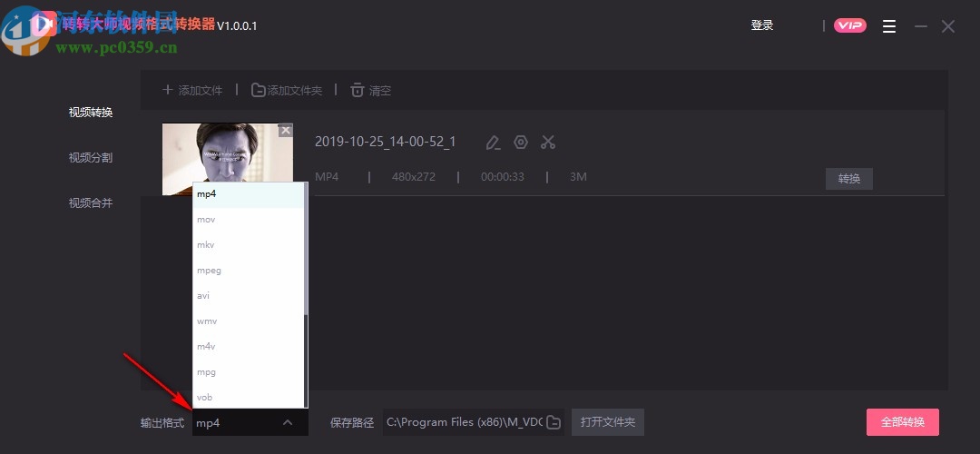
Task: Minimize the converter window
Action: 920,26
